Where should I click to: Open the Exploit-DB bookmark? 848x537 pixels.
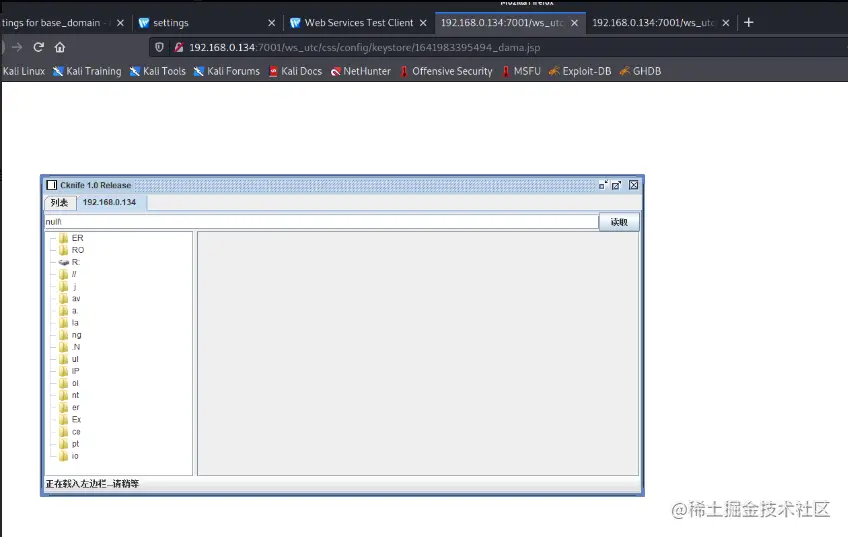pos(580,71)
